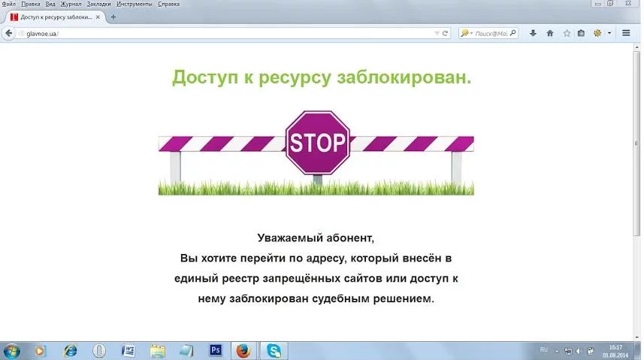644x360 pixels.
Task: Launch Internet Explorer from taskbar
Action: 70,351
